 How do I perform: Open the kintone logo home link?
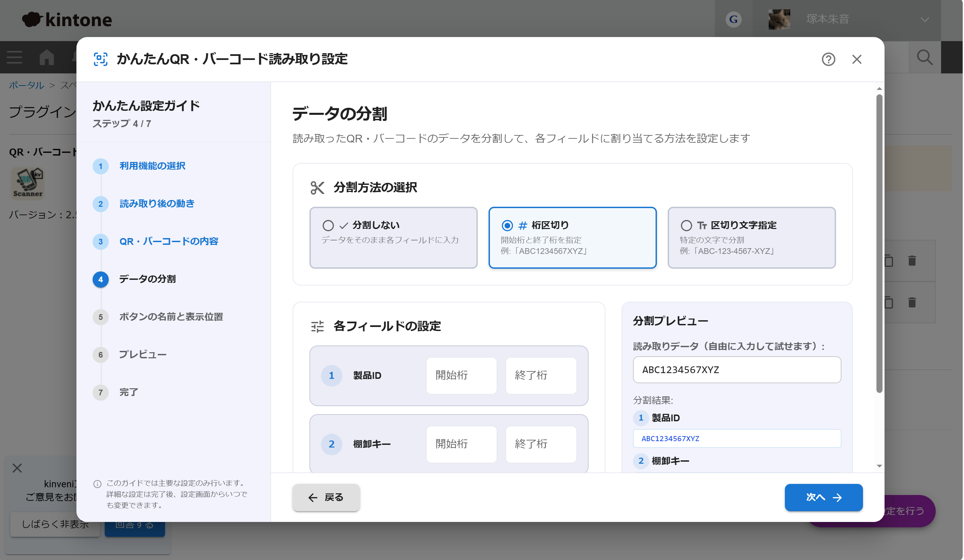tap(67, 20)
